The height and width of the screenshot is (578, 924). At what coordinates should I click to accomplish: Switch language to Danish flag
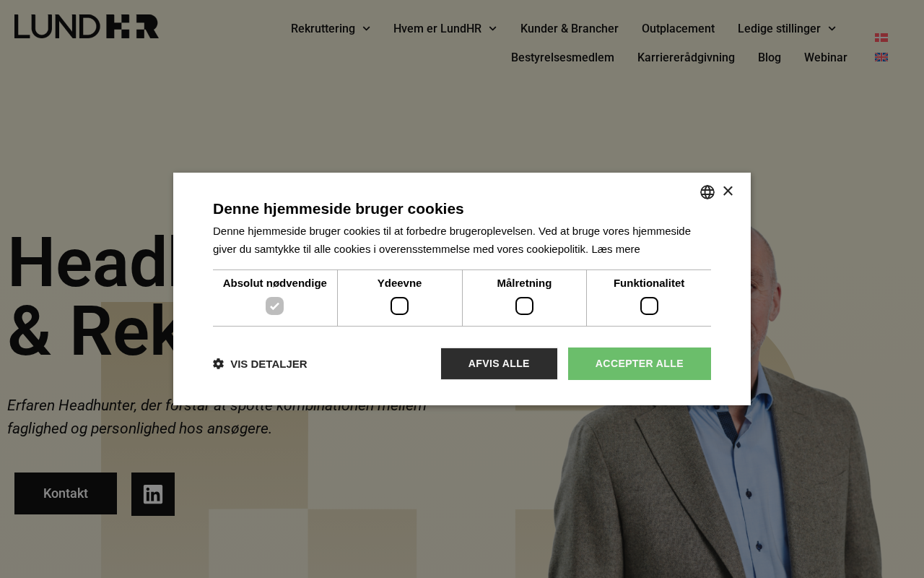pos(881,38)
